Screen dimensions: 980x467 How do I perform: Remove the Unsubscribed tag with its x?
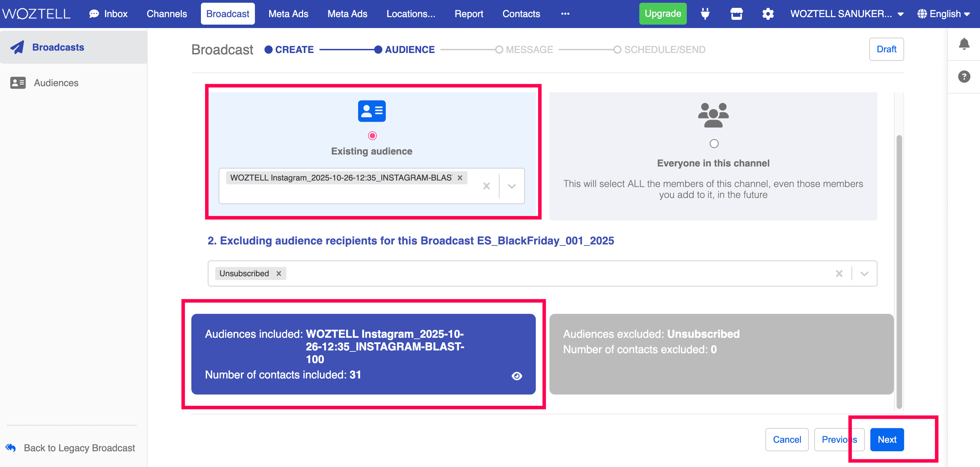click(x=279, y=273)
